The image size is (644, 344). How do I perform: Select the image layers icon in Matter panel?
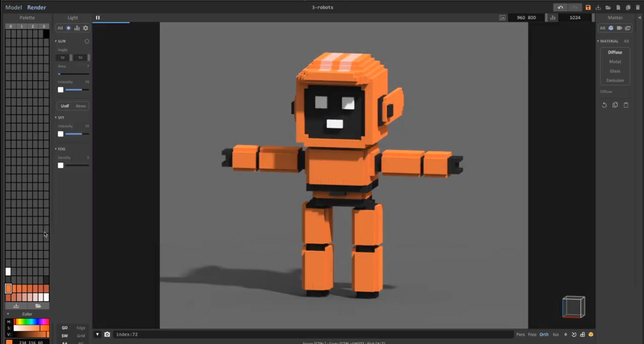tap(628, 28)
